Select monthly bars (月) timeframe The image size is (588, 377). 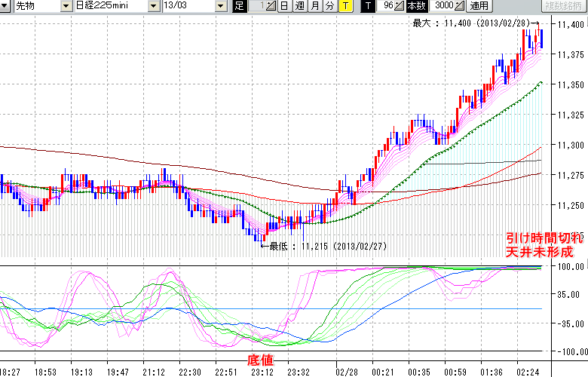(x=314, y=6)
